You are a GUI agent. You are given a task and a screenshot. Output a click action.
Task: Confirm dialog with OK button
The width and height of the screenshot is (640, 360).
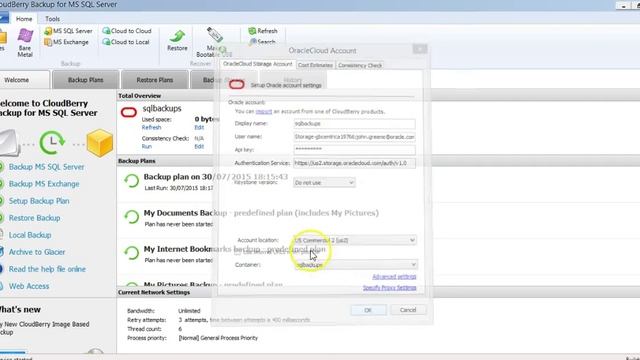(x=368, y=310)
